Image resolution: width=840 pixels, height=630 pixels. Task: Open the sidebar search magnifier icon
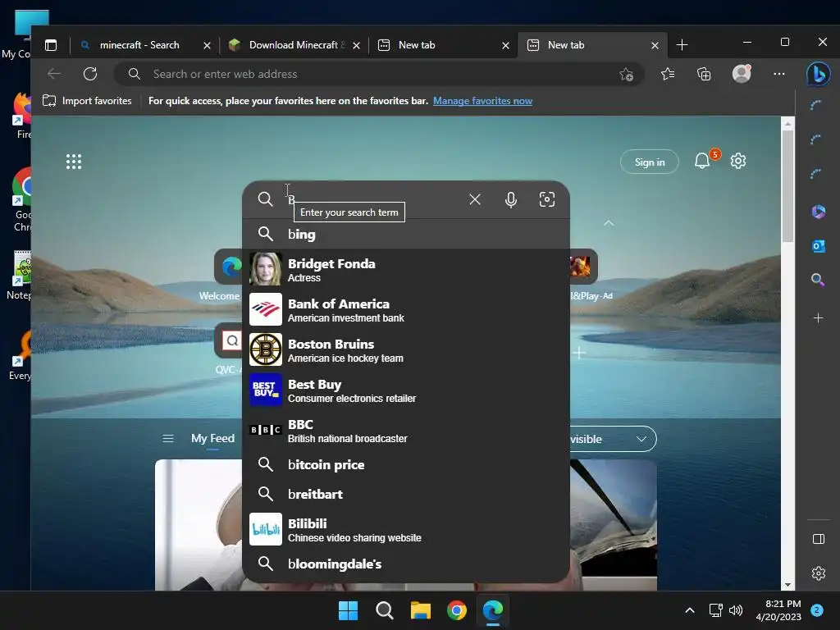pyautogui.click(x=818, y=280)
